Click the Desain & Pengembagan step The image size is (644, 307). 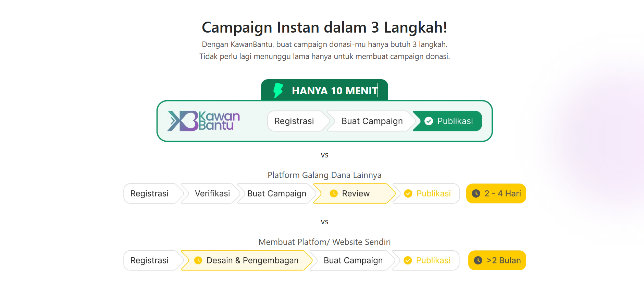click(247, 260)
